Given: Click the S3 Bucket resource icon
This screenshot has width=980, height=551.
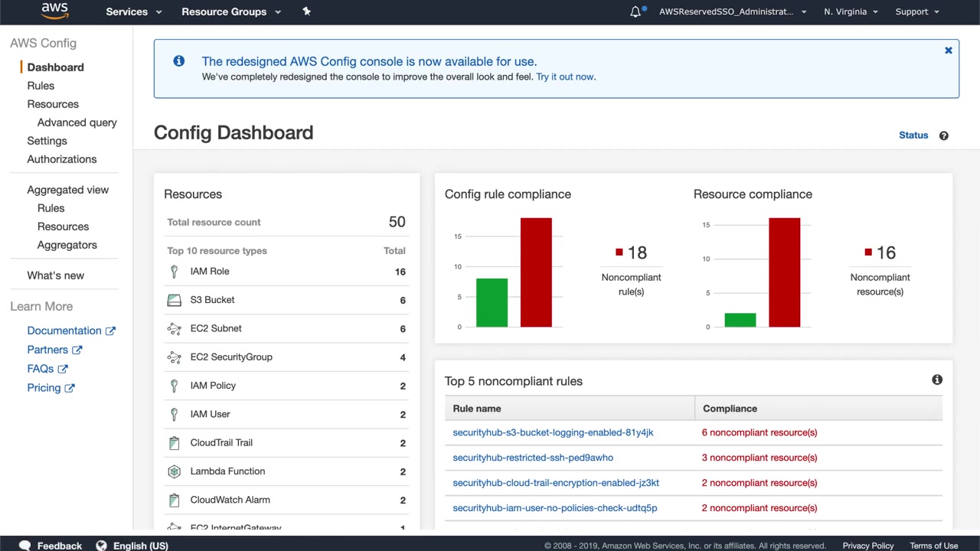Looking at the screenshot, I should click(x=174, y=300).
